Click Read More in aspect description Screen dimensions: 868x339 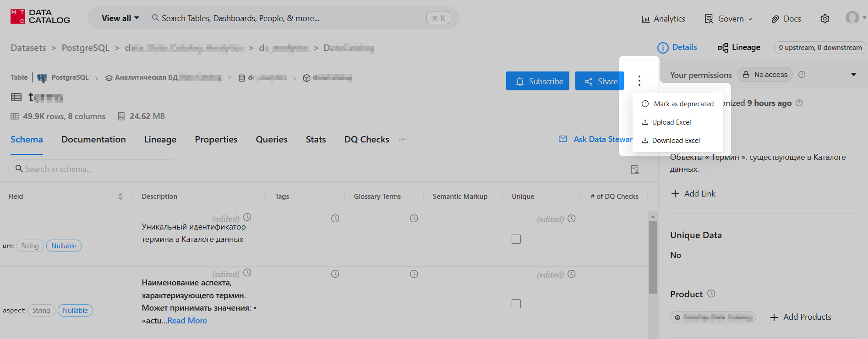(x=187, y=321)
